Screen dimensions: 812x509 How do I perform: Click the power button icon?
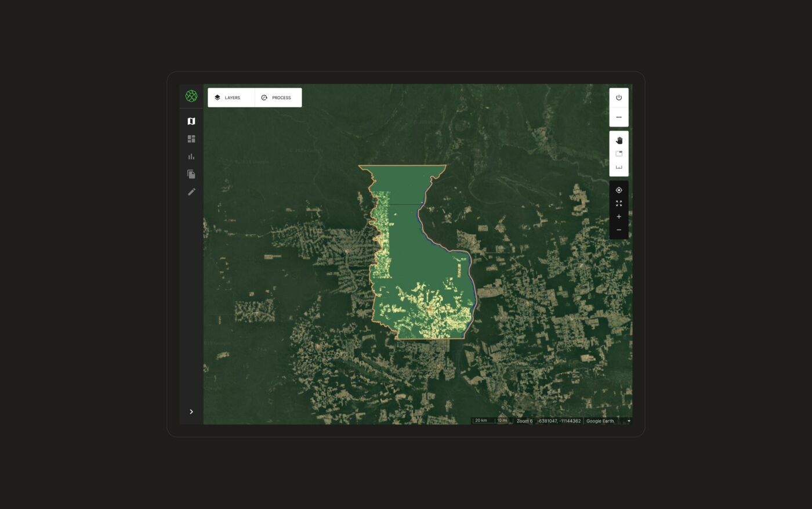click(x=619, y=98)
